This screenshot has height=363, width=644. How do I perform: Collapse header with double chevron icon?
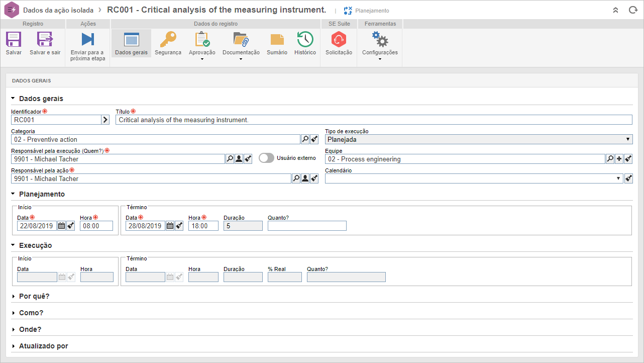click(x=615, y=10)
